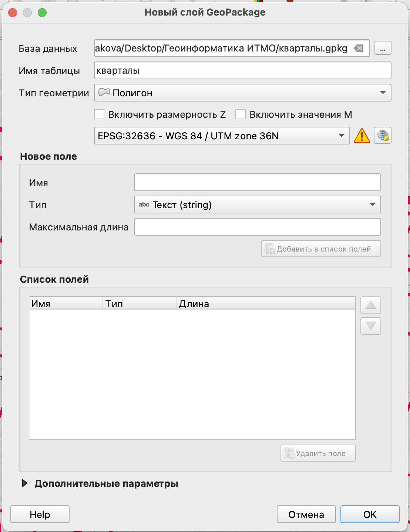Click the CRS warning triangle icon
This screenshot has width=410, height=532.
[x=362, y=136]
